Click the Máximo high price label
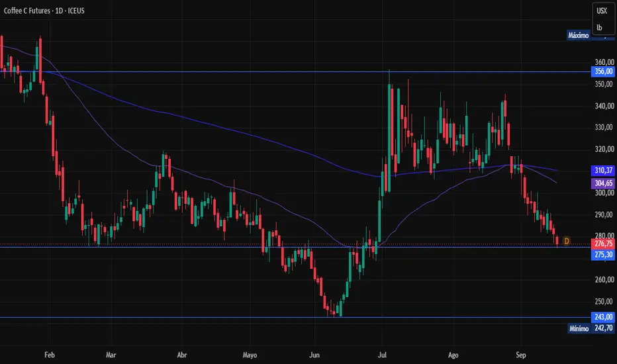The height and width of the screenshot is (364, 617). [x=578, y=36]
